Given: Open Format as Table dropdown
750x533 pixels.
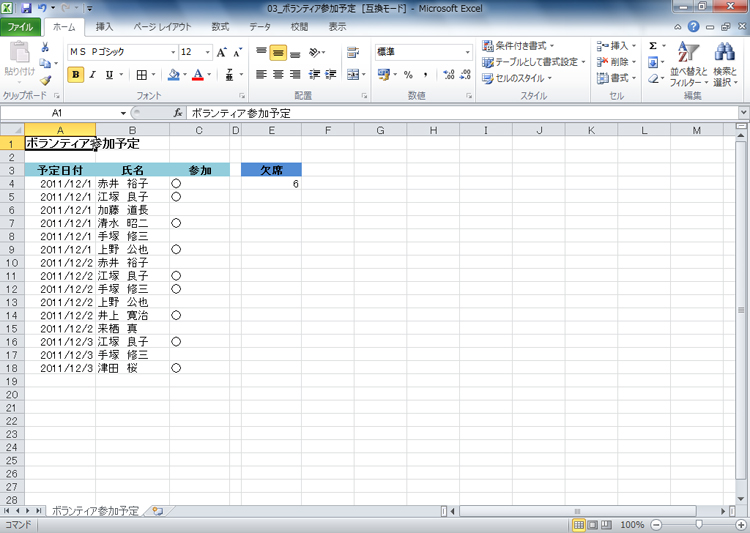Looking at the screenshot, I should 533,62.
